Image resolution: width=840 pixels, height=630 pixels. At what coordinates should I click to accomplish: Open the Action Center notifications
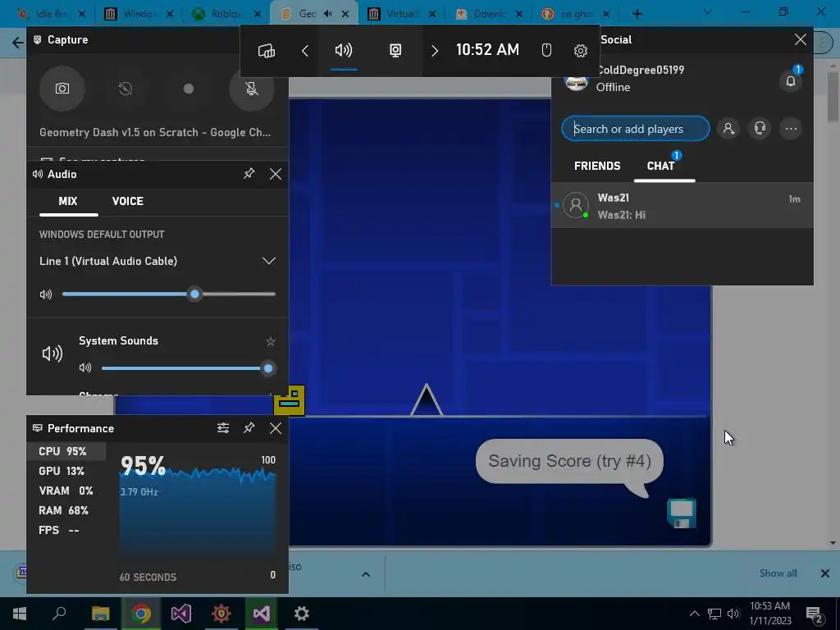(815, 614)
